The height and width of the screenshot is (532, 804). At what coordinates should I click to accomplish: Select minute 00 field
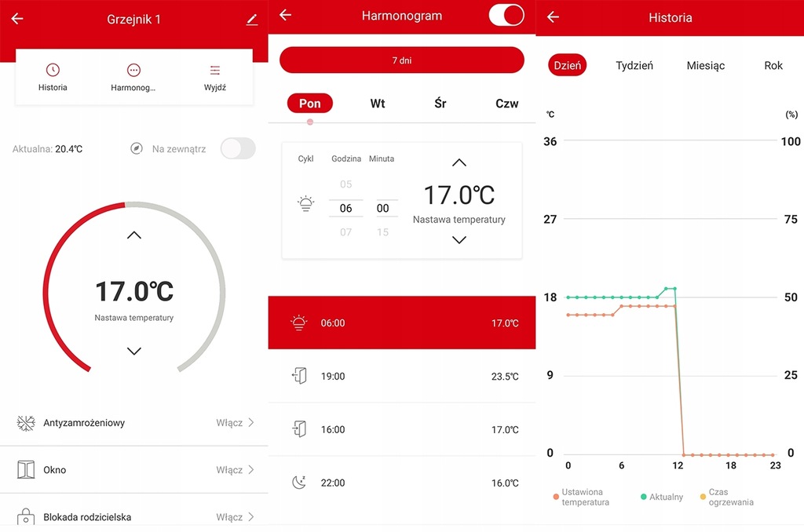pos(382,208)
